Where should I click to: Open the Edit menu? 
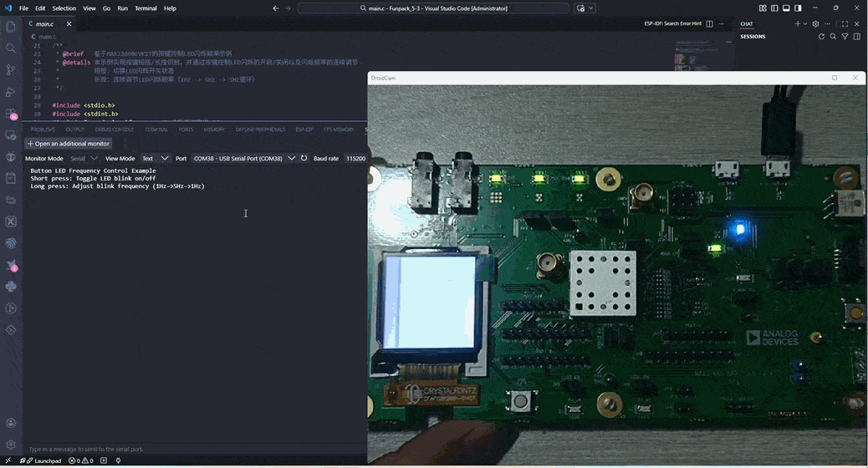pyautogui.click(x=40, y=8)
